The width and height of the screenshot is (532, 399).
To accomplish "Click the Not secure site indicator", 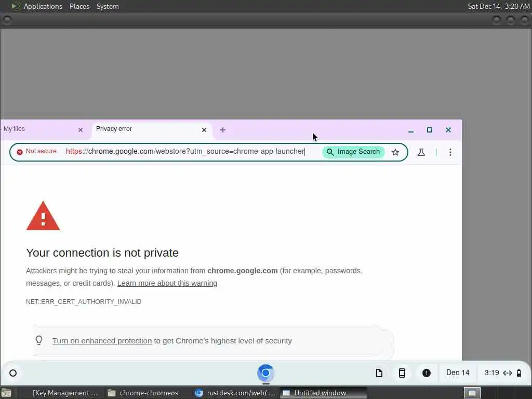I will [x=37, y=151].
